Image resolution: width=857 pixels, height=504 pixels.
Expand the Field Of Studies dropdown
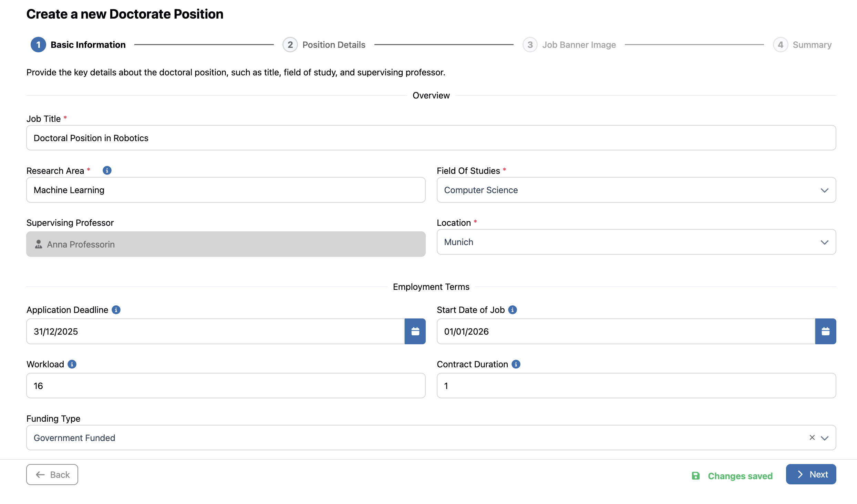coord(824,190)
